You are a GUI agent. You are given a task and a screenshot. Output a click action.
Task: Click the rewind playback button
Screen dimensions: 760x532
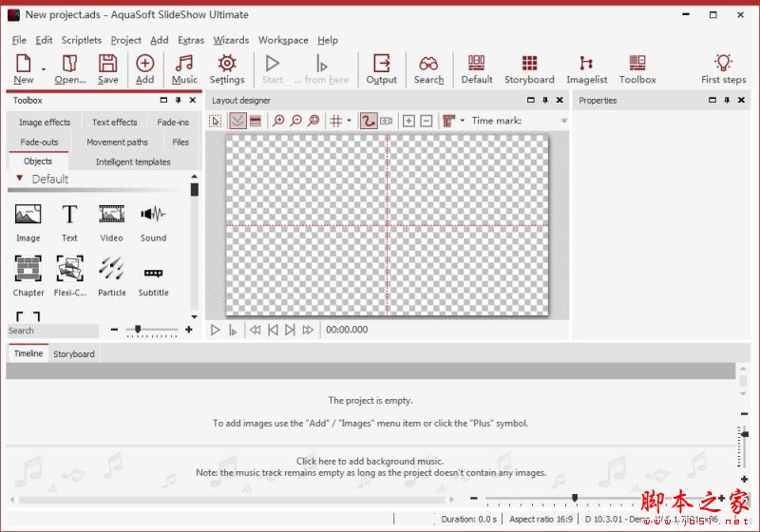coord(255,330)
